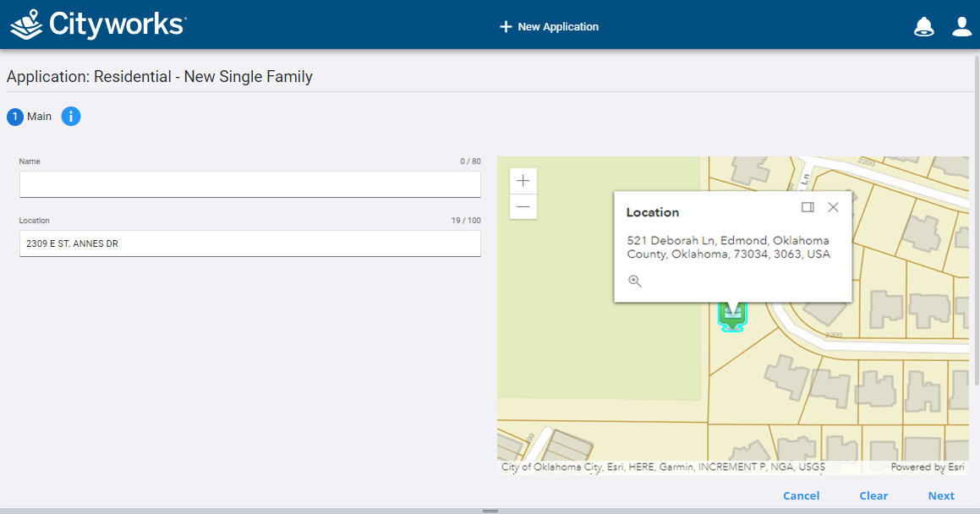Click the Location address field
The width and height of the screenshot is (980, 514).
click(x=249, y=243)
